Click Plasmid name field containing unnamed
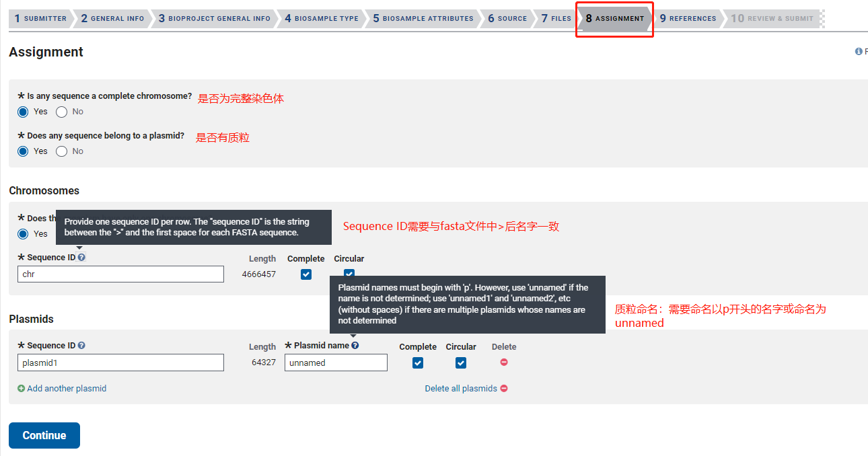This screenshot has height=456, width=868. pyautogui.click(x=336, y=363)
